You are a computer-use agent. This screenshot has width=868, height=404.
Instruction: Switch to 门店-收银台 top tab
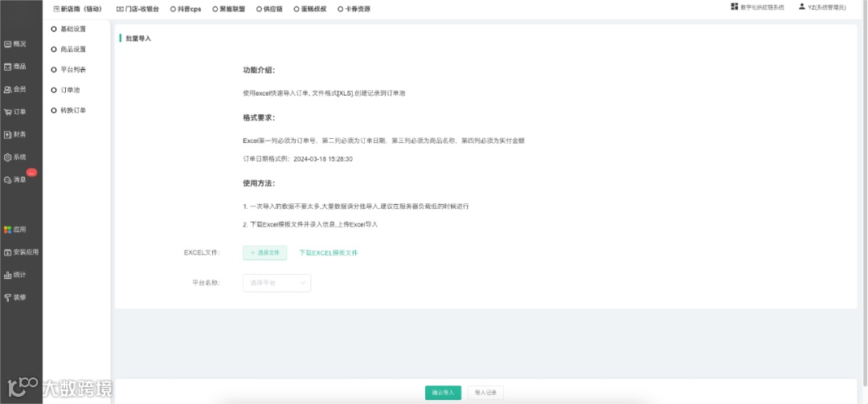[x=137, y=9]
